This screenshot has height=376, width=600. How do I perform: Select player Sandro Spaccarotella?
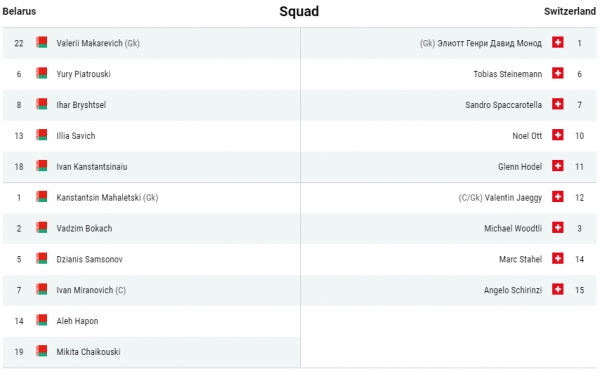pos(504,105)
